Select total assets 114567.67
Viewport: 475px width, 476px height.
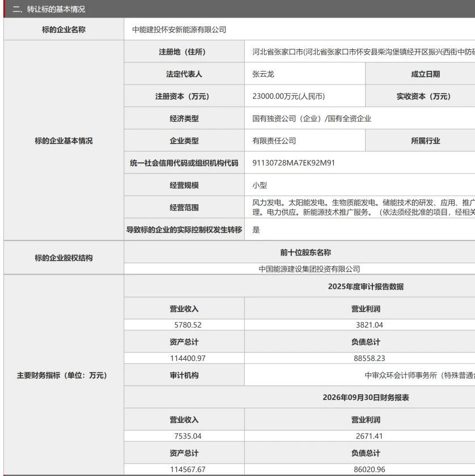[188, 469]
